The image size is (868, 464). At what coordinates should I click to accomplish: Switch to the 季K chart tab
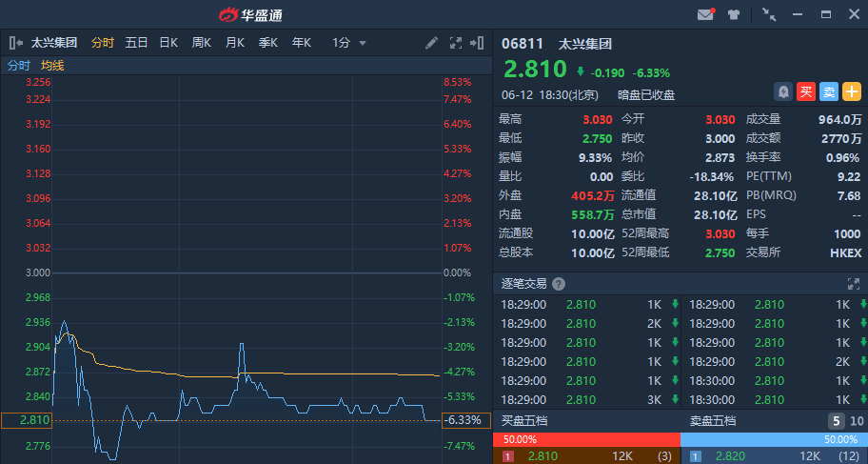pos(268,43)
